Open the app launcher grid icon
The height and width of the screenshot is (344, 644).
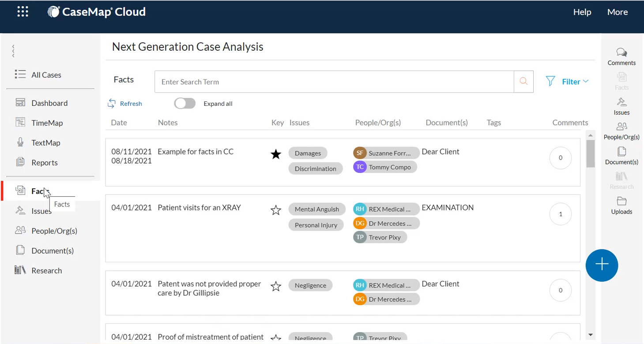click(x=23, y=12)
